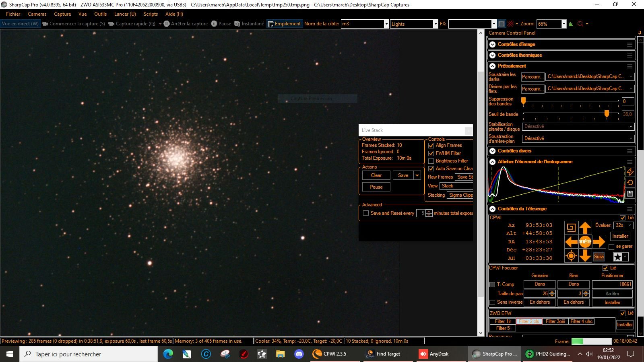This screenshot has width=644, height=362.
Task: Click Arrêter la capture in the toolbar
Action: pos(186,24)
